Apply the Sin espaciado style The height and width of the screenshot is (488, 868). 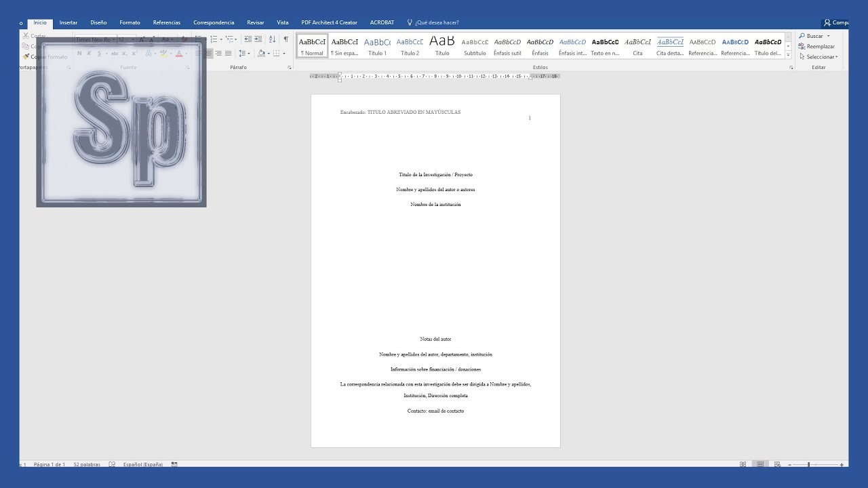tap(344, 46)
